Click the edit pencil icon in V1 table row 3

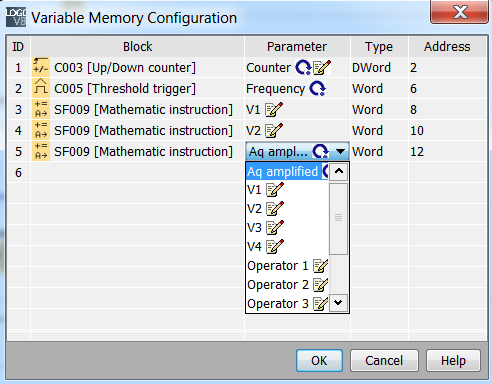coord(274,110)
